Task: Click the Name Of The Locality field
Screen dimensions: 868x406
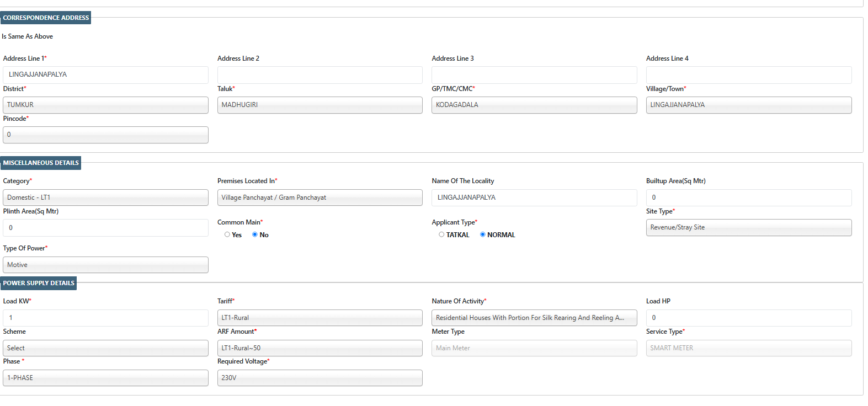Action: [534, 197]
